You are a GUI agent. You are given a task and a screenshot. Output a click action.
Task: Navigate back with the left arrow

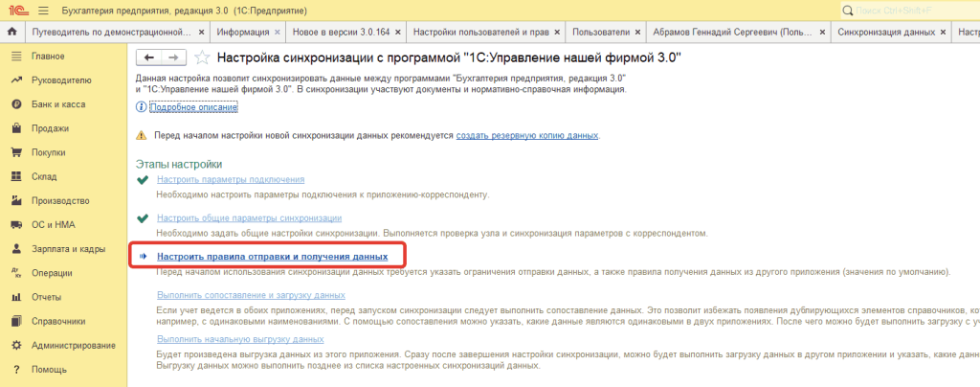click(x=148, y=57)
